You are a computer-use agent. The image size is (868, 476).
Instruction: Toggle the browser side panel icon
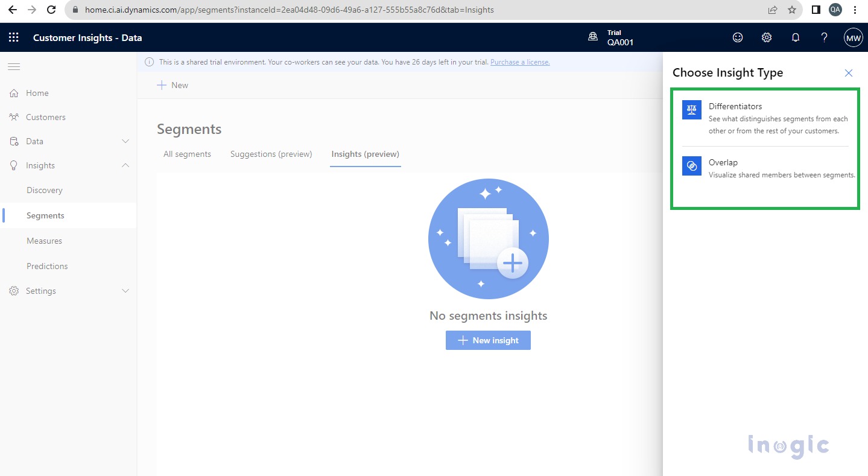pyautogui.click(x=816, y=10)
